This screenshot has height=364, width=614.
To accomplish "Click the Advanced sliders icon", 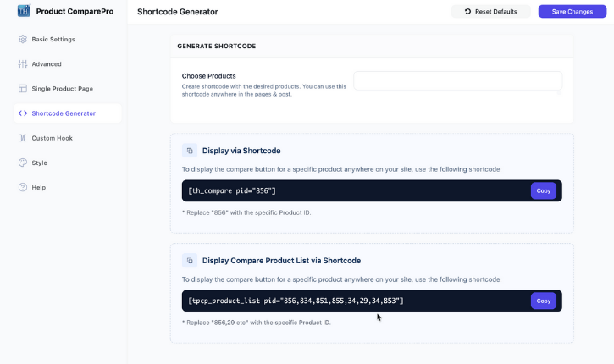I will pyautogui.click(x=23, y=64).
